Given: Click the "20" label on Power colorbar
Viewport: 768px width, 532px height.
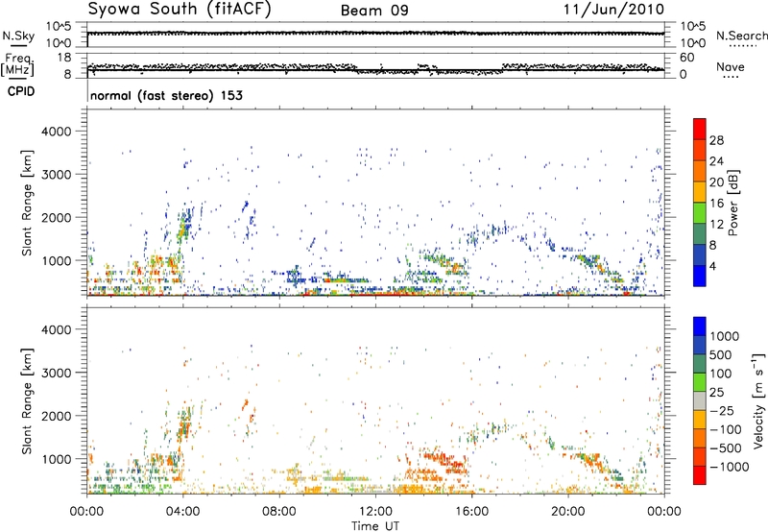Looking at the screenshot, I should click(x=716, y=182).
